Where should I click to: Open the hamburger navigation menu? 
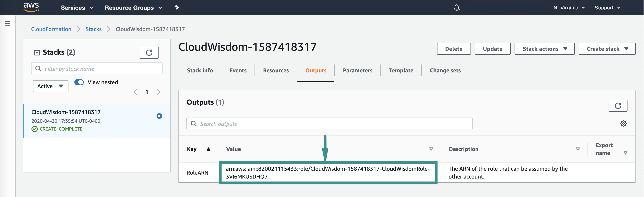(7, 23)
